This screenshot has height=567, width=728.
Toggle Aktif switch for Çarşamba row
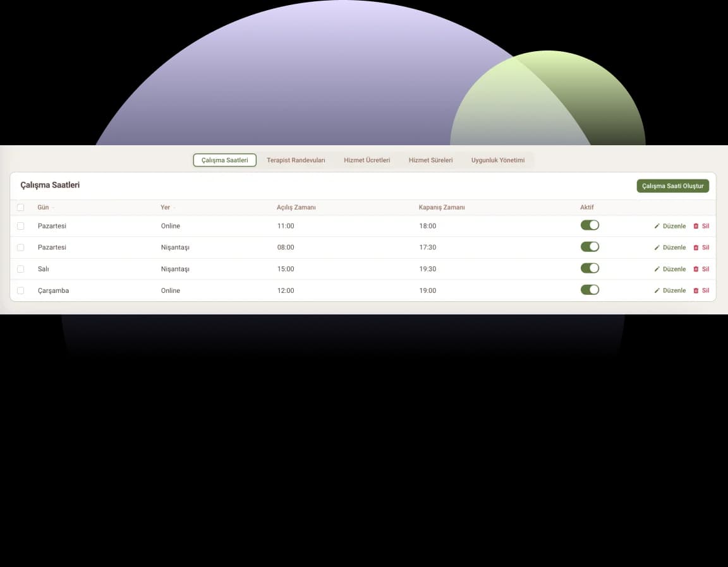[x=590, y=290]
